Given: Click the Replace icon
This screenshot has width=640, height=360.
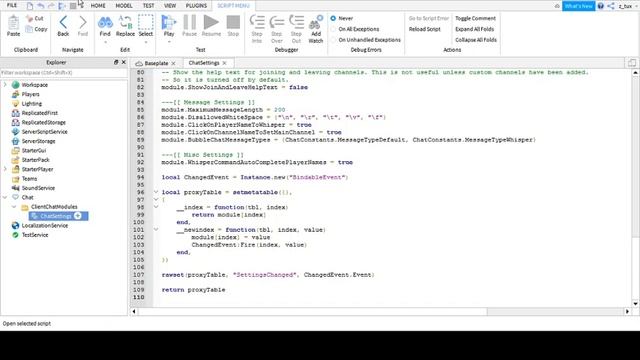Looking at the screenshot, I should click(x=125, y=22).
